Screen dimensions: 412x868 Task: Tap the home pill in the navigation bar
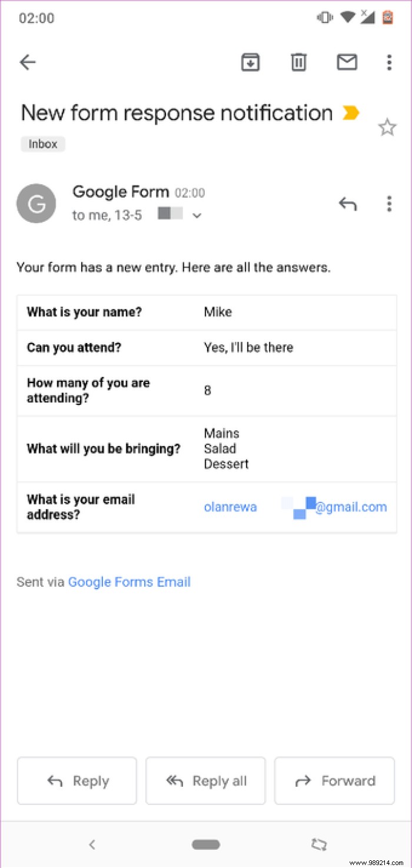pyautogui.click(x=205, y=844)
